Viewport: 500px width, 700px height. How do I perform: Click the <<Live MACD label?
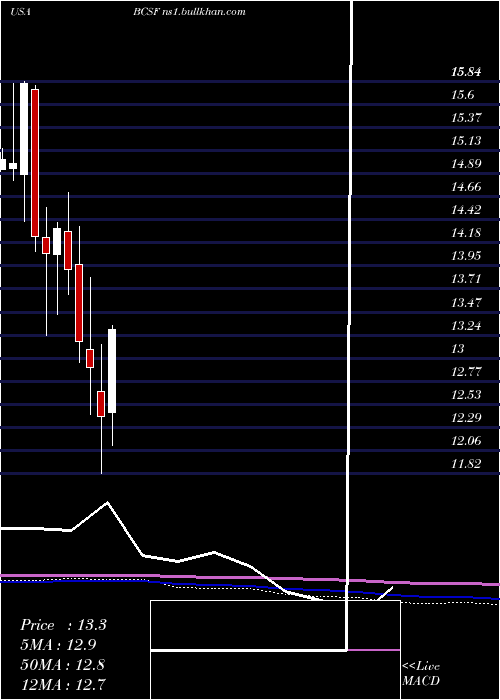[421, 673]
